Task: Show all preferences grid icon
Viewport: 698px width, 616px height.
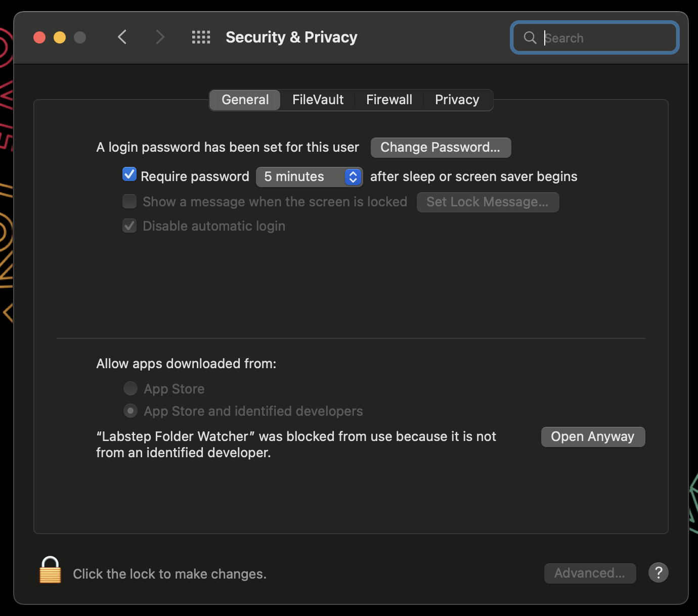Action: [201, 37]
